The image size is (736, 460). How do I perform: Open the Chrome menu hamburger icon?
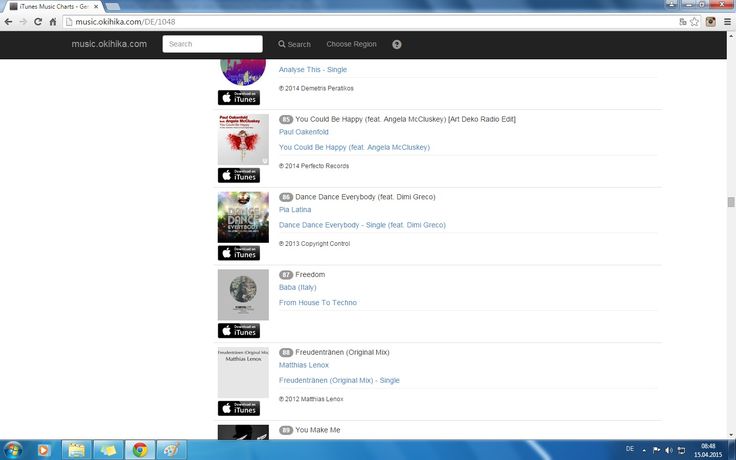pyautogui.click(x=727, y=22)
